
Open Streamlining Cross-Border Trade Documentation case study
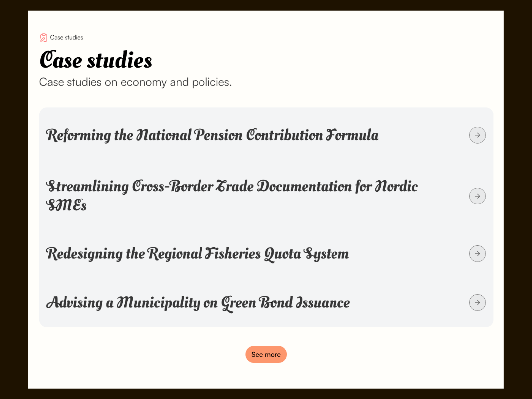[232, 196]
